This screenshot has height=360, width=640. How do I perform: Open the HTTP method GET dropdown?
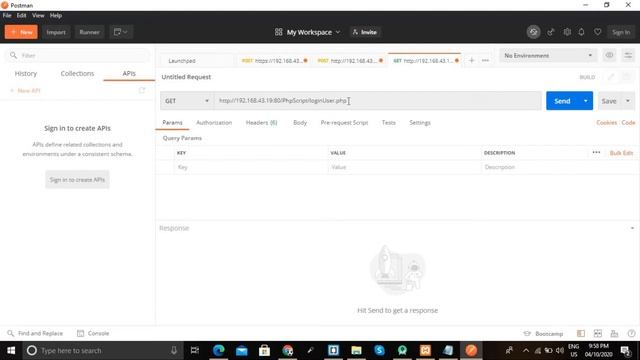click(x=187, y=101)
